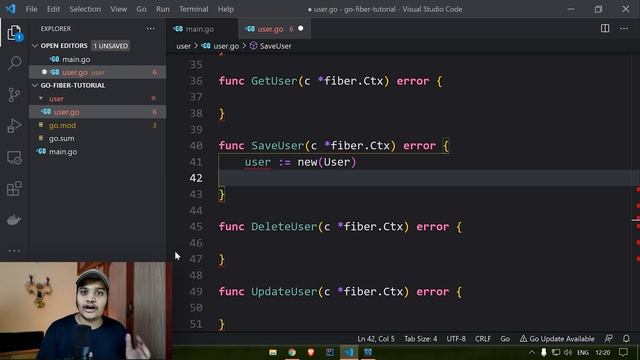Image resolution: width=640 pixels, height=360 pixels.
Task: Select the user.go editor tab
Action: pyautogui.click(x=274, y=29)
